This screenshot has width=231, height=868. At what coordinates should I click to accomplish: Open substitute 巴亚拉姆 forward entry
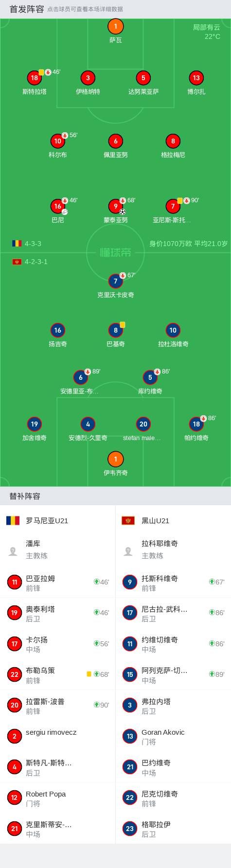tap(58, 582)
